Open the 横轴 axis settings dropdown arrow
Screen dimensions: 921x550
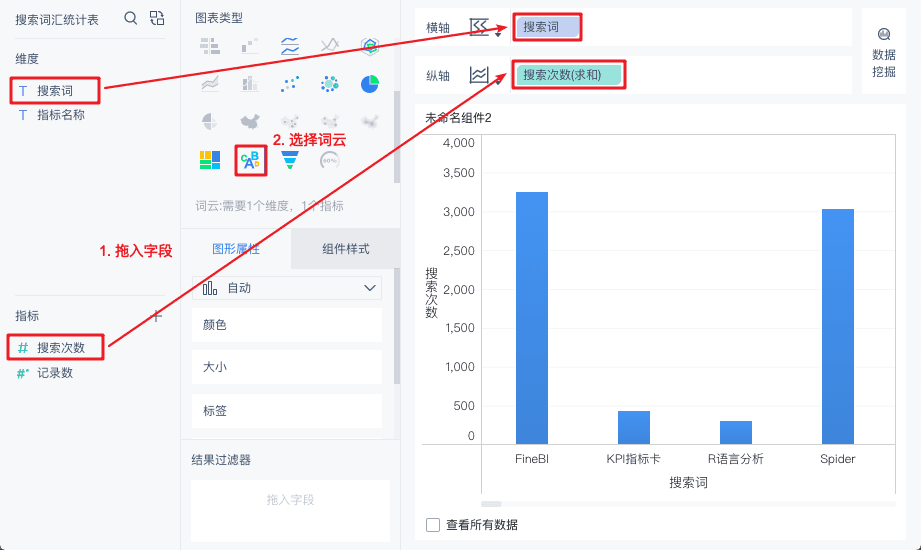(498, 34)
